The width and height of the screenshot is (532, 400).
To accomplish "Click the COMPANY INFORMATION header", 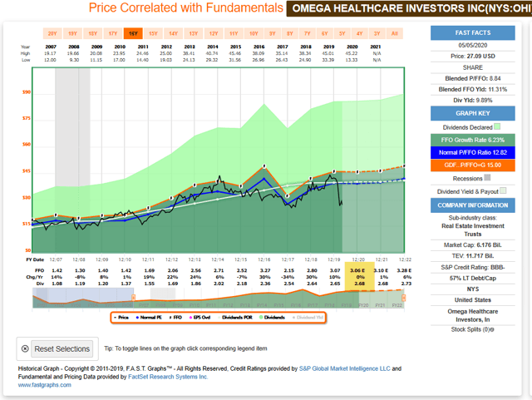I will (473, 205).
